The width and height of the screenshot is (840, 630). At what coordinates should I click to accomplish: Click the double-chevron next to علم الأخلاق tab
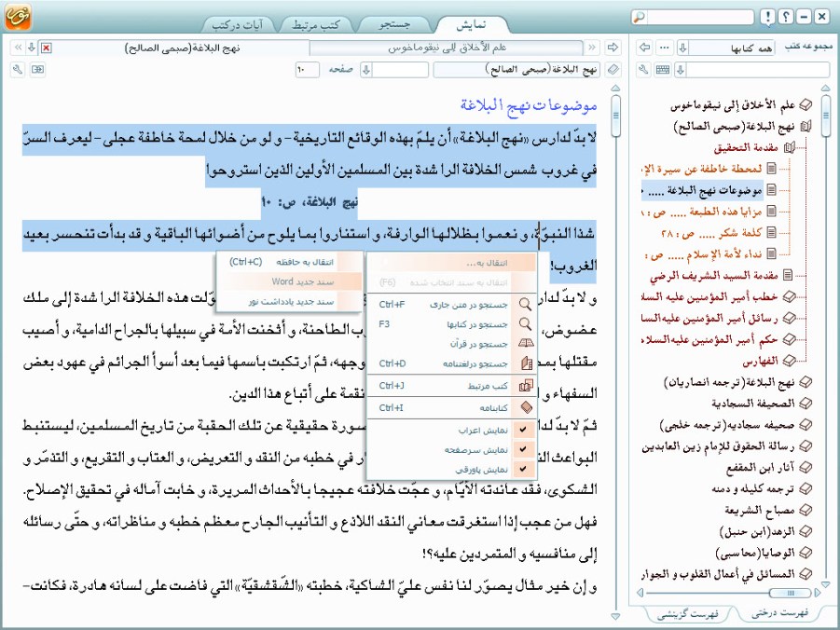[592, 48]
